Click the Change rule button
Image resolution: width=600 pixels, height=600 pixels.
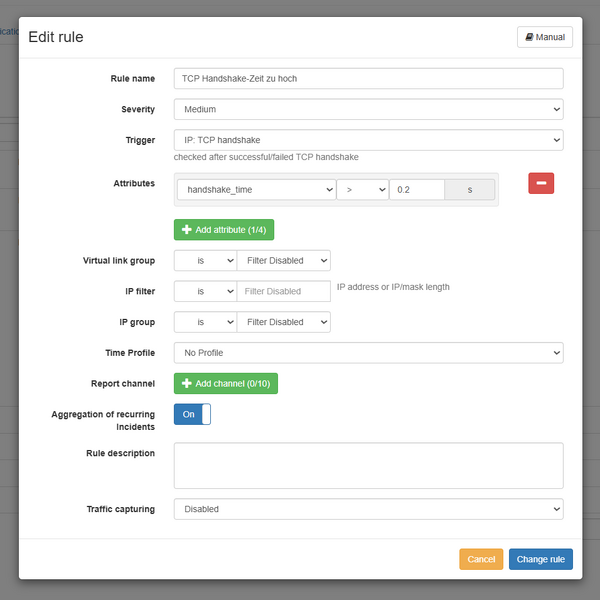pyautogui.click(x=540, y=559)
